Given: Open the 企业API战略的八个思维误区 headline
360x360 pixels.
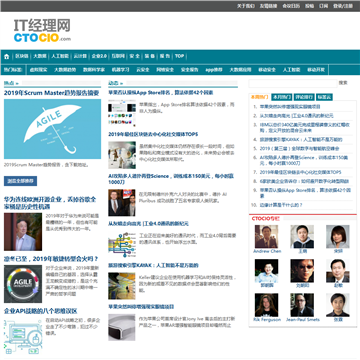Looking at the screenshot, I should pos(41,311).
